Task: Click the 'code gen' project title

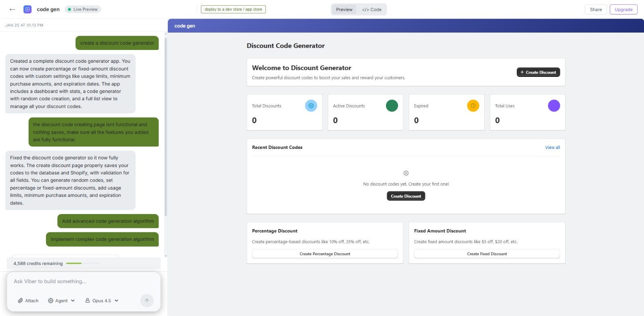Action: [48, 9]
